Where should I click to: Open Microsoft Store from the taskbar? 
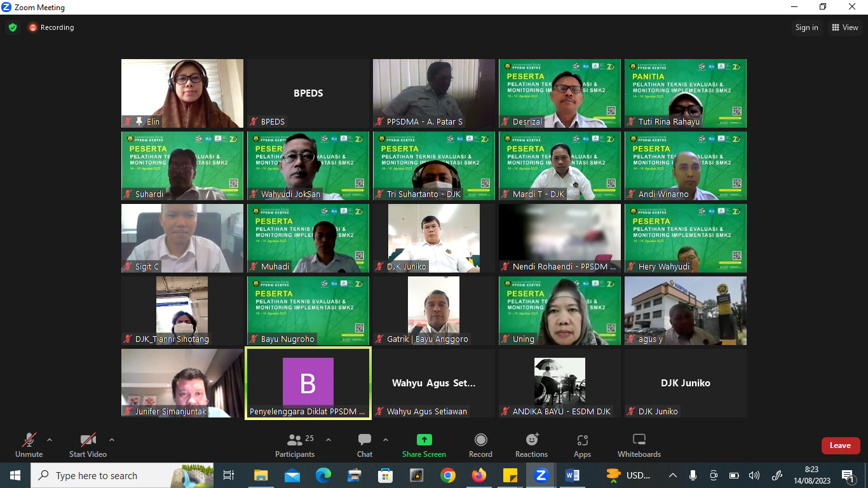(x=386, y=475)
